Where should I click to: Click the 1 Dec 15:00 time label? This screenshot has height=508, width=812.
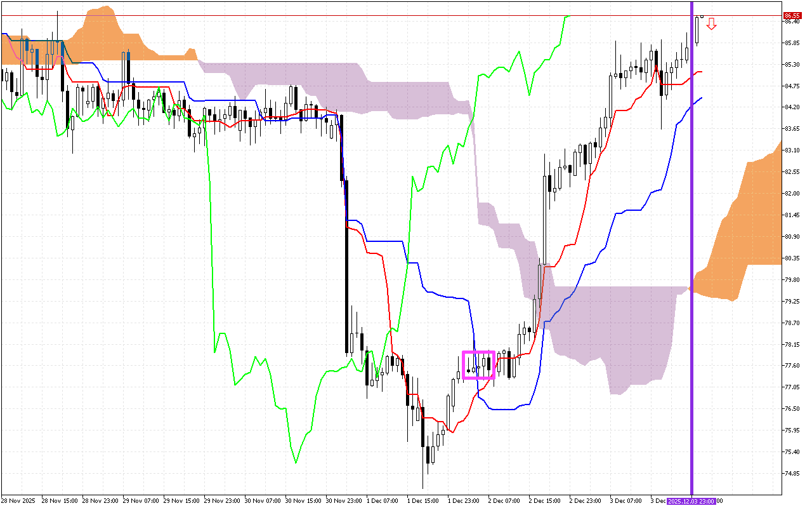(x=425, y=501)
